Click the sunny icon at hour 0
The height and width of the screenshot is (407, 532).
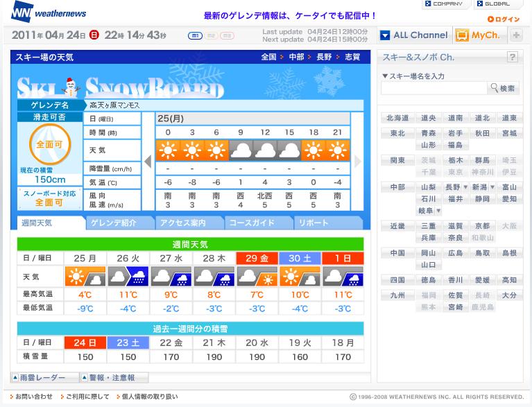(x=168, y=150)
